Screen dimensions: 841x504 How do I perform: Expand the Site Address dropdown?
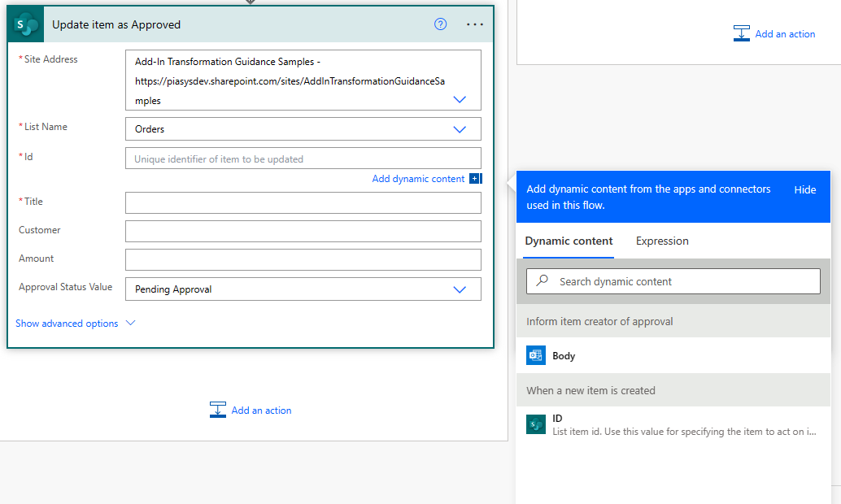pos(460,99)
